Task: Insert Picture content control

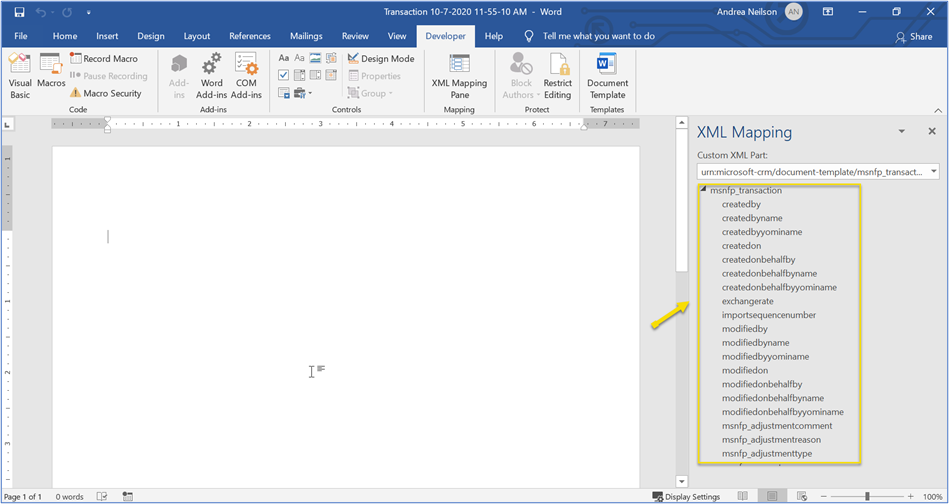Action: 315,58
